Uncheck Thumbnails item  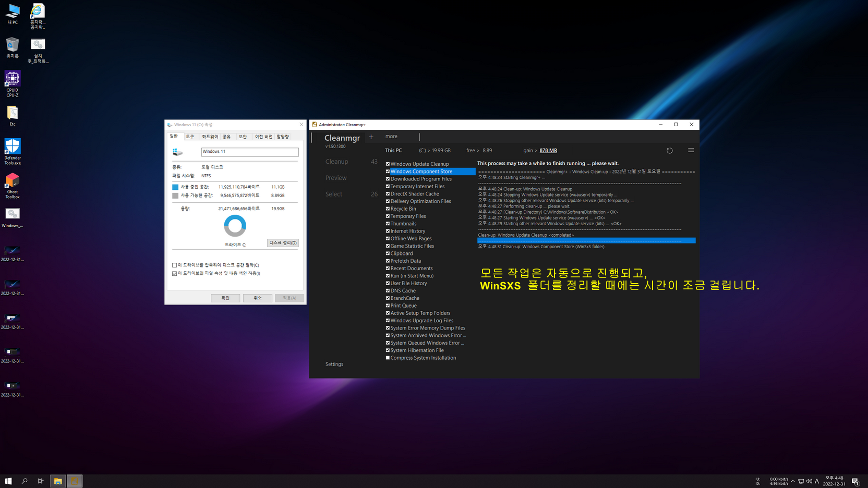pos(388,224)
